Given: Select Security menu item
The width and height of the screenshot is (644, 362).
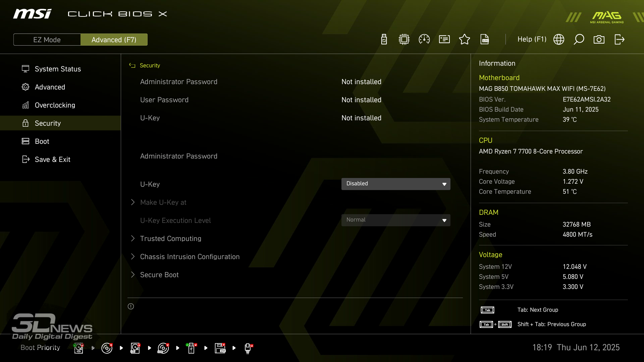Looking at the screenshot, I should point(60,123).
